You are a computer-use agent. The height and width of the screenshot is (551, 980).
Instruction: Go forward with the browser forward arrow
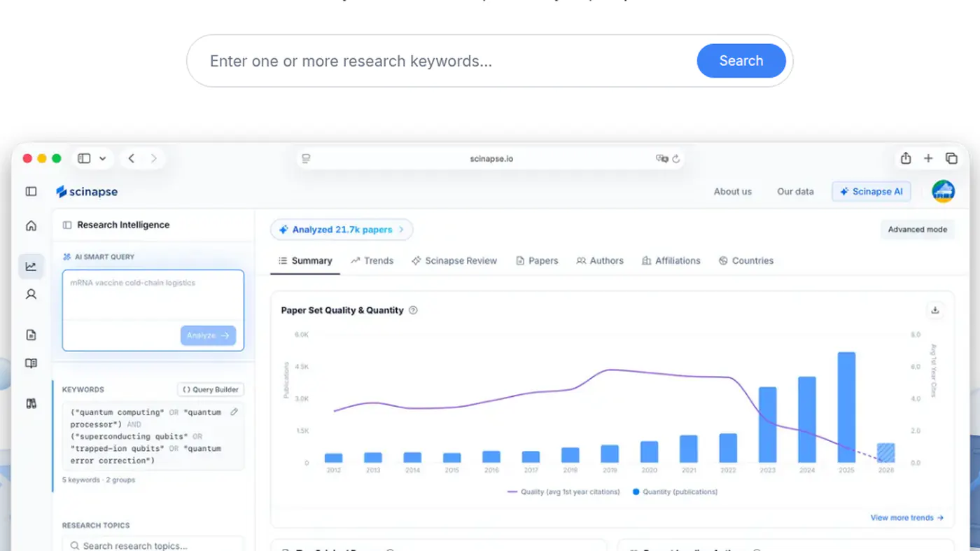(154, 158)
